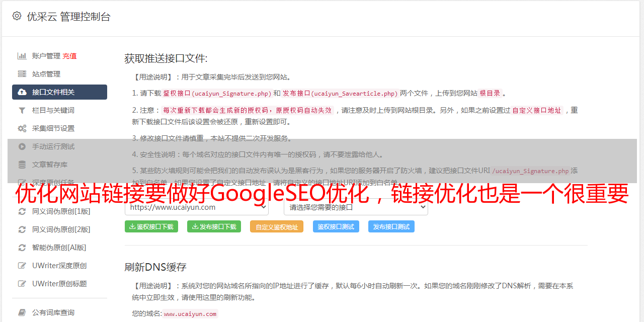This screenshot has height=322, width=644.
Task: Click the orange 自定义鉴权地址 button
Action: (277, 226)
